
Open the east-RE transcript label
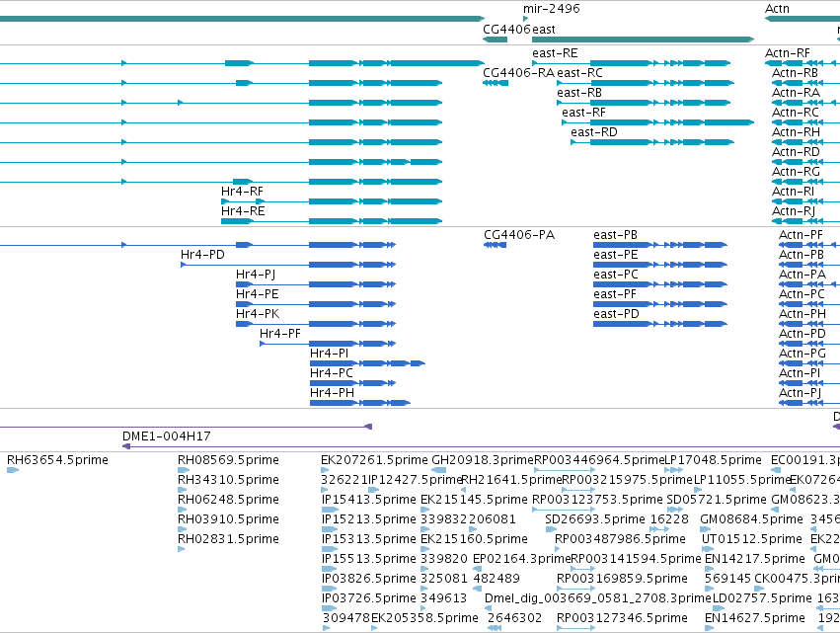point(555,53)
